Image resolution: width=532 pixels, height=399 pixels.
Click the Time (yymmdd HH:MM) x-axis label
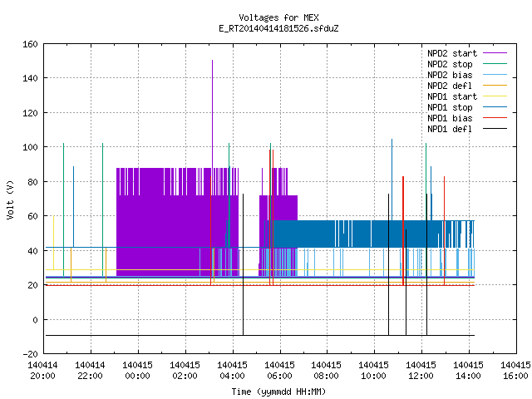click(x=279, y=392)
